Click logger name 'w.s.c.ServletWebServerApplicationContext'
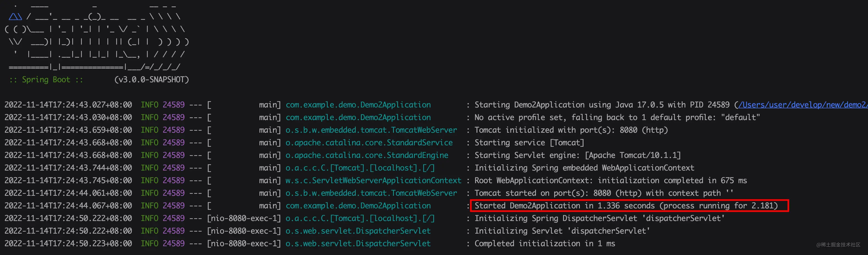This screenshot has height=255, width=868. pyautogui.click(x=373, y=181)
